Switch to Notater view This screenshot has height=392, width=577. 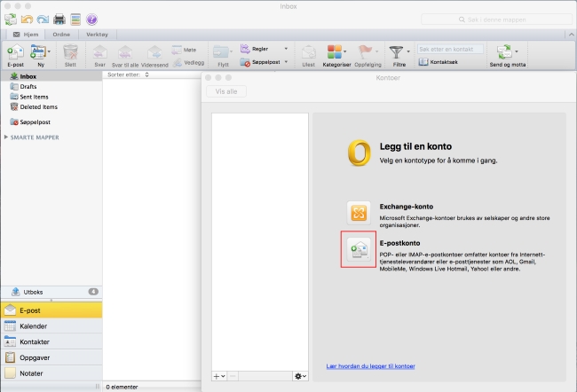point(51,373)
